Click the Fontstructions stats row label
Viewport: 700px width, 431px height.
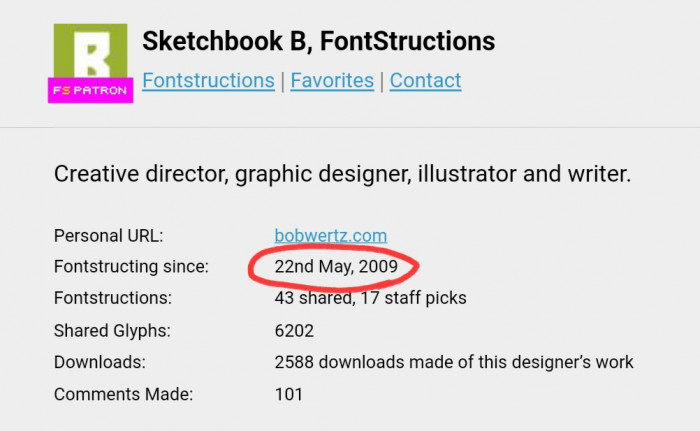tap(113, 298)
